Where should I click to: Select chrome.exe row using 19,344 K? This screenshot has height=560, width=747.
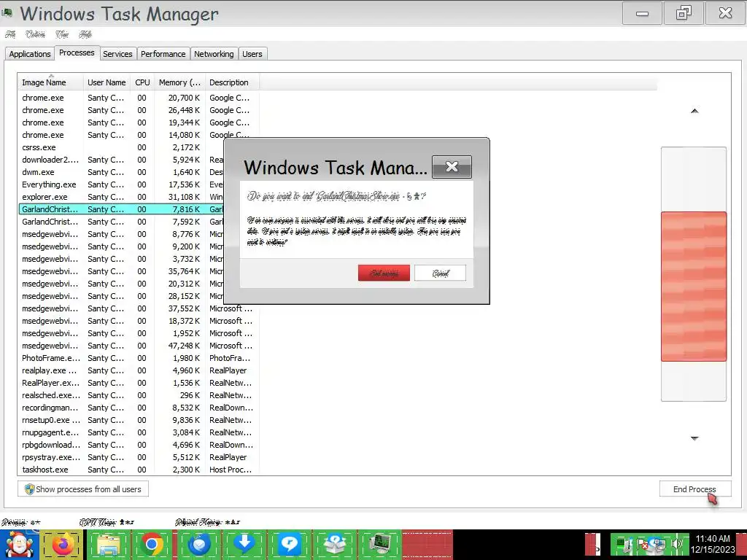tap(138, 122)
